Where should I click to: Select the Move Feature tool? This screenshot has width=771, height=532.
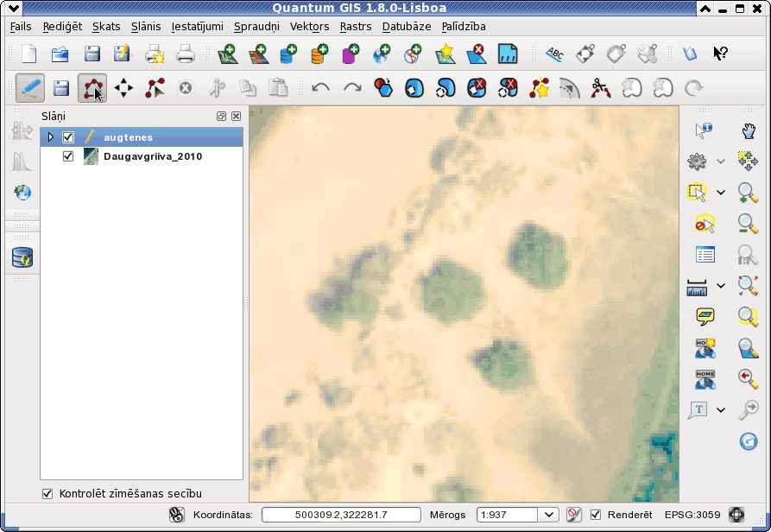click(x=123, y=88)
